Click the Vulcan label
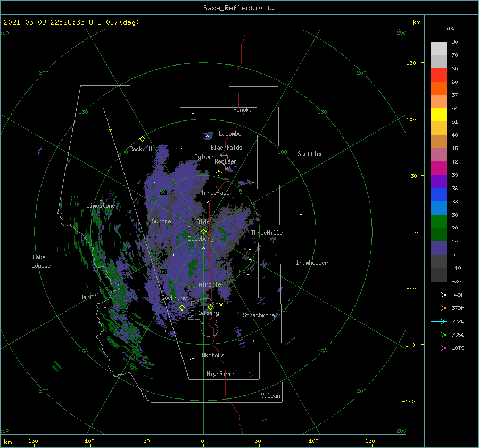This screenshot has width=479, height=448. (271, 396)
